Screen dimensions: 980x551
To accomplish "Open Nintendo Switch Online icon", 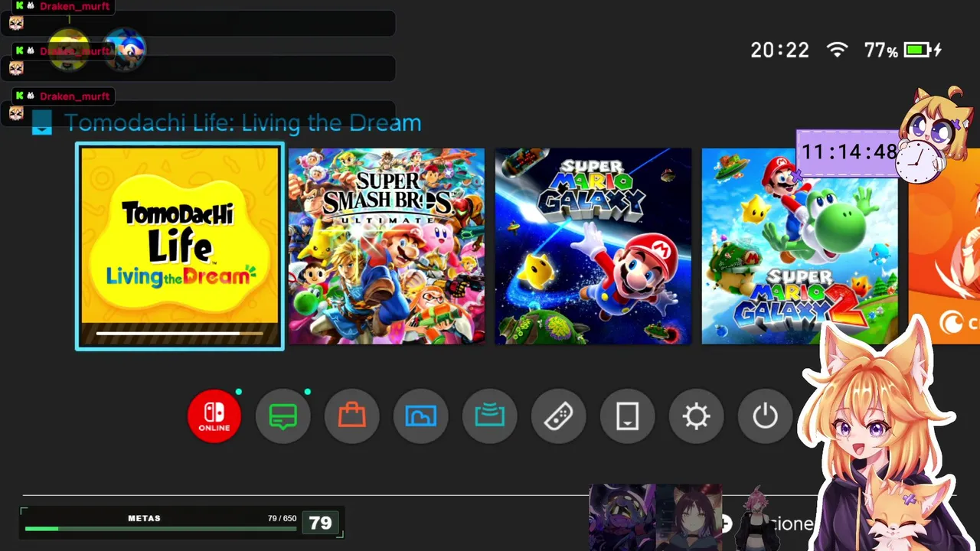I will pyautogui.click(x=214, y=416).
